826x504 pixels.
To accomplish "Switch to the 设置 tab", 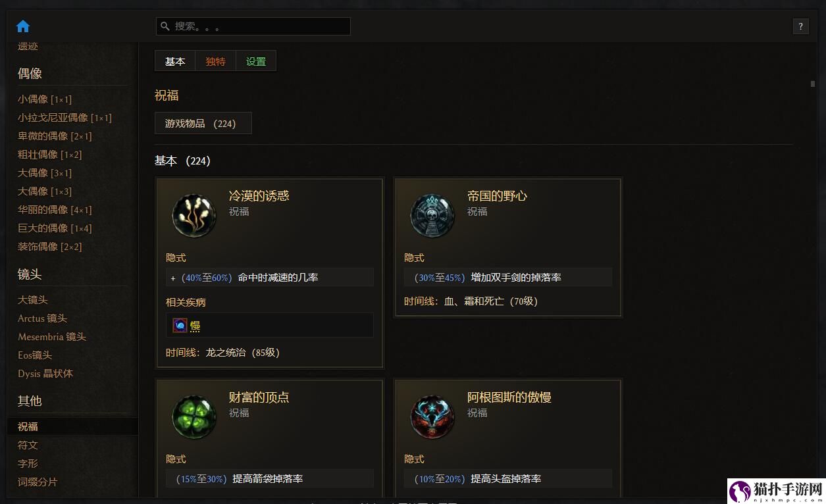I will (256, 61).
